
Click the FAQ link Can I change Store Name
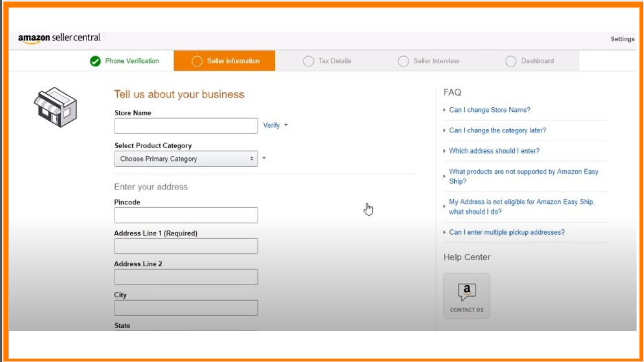point(489,110)
